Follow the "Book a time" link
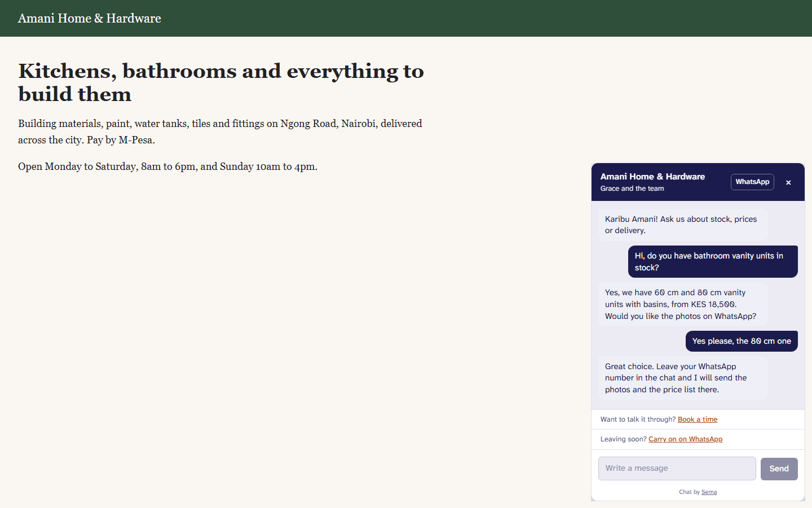The width and height of the screenshot is (812, 508). [x=698, y=419]
